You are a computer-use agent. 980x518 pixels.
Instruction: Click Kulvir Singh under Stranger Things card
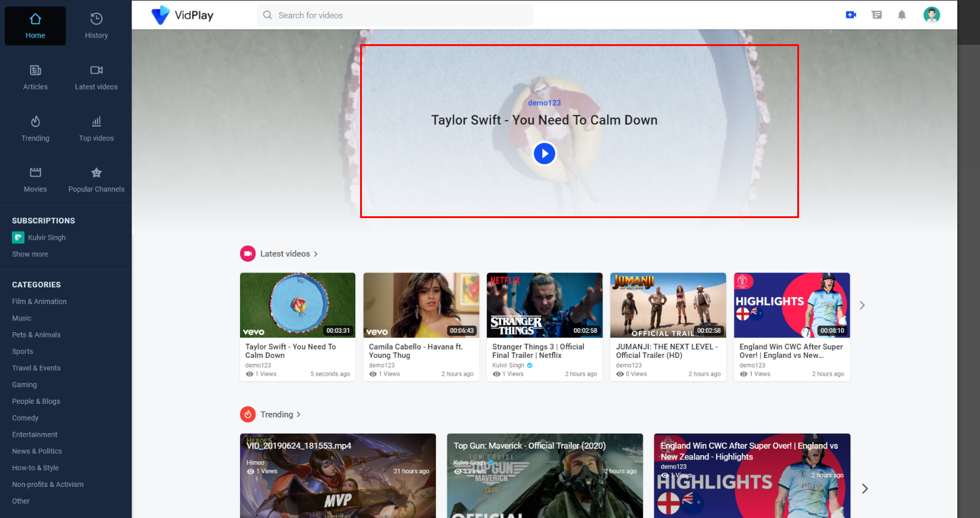click(508, 366)
